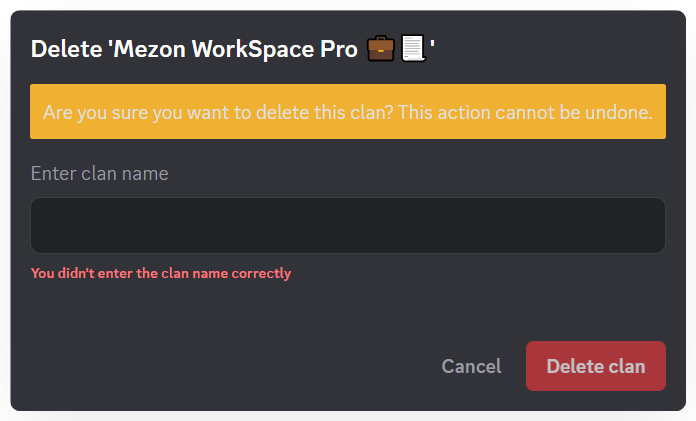The image size is (696, 421).
Task: Click the 'Enter clan name' label
Action: click(99, 173)
